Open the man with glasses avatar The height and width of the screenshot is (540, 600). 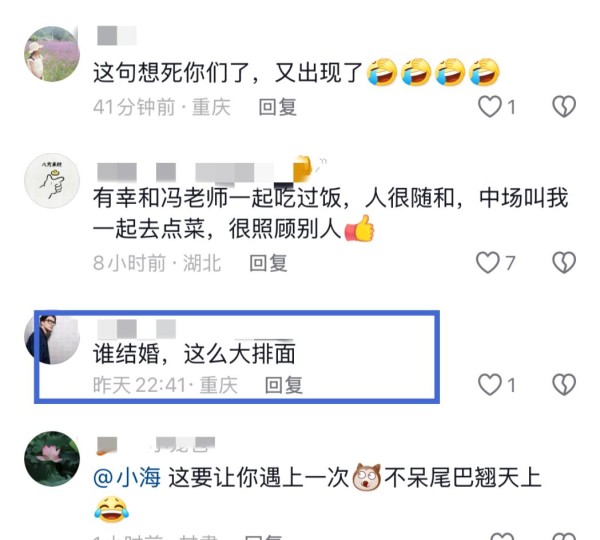(52, 339)
